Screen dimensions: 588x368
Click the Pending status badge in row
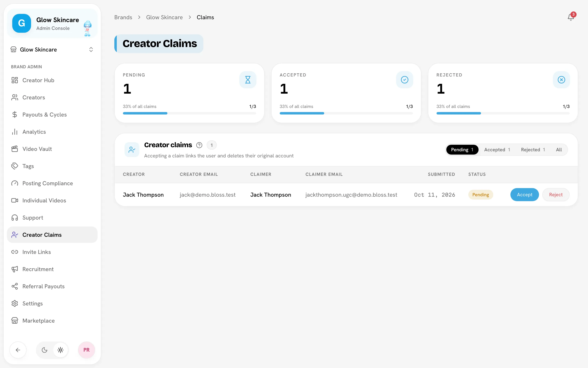[x=480, y=195]
